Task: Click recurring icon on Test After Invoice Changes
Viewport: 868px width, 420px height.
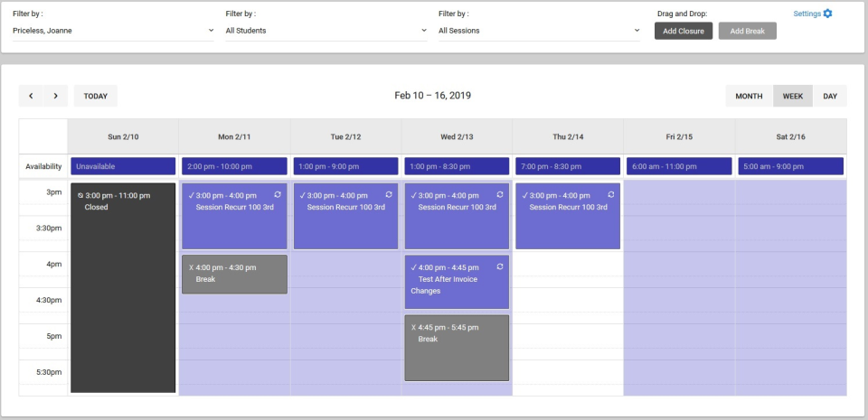Action: (500, 267)
